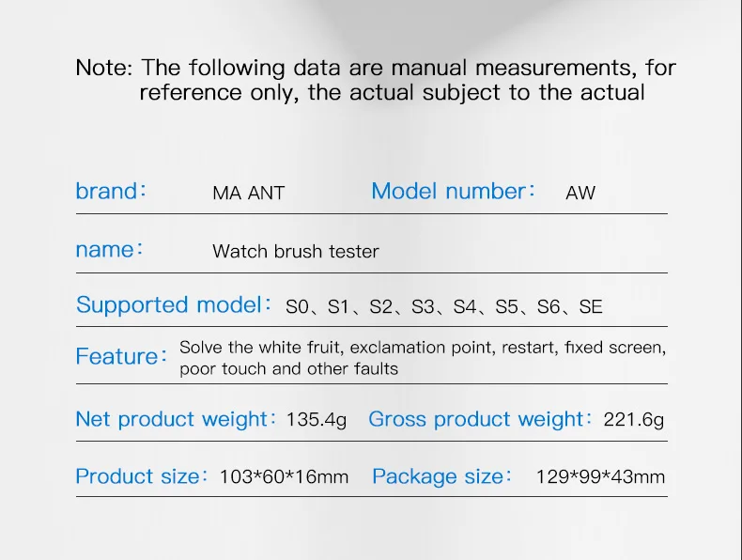This screenshot has height=560, width=742.
Task: Click the "221.6g" gross weight value
Action: (634, 420)
